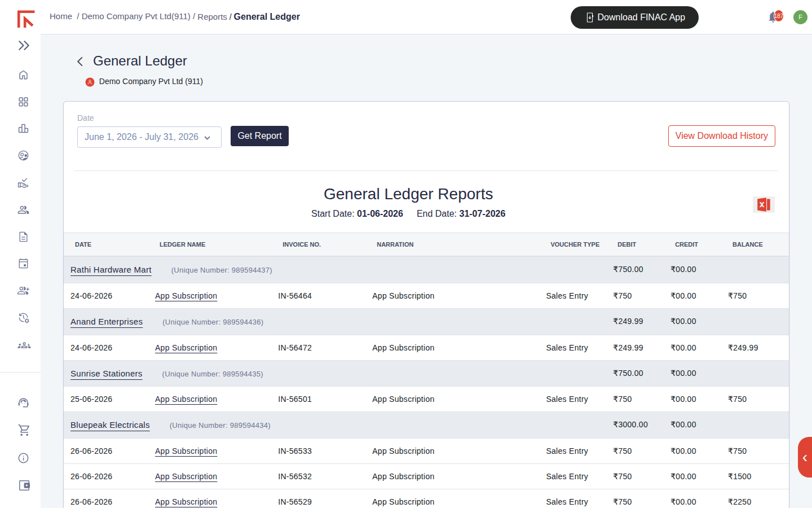Open the info circle icon
Viewport: 812px width, 508px height.
(x=23, y=458)
